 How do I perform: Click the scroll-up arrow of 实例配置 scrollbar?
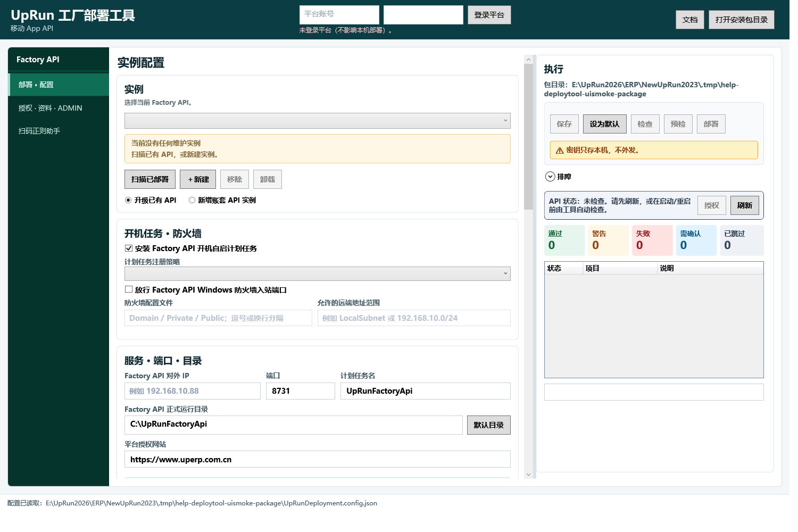[x=528, y=59]
